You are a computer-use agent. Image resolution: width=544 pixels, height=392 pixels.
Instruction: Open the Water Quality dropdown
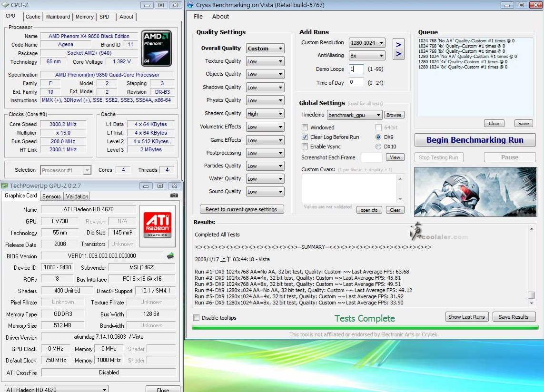coord(265,179)
